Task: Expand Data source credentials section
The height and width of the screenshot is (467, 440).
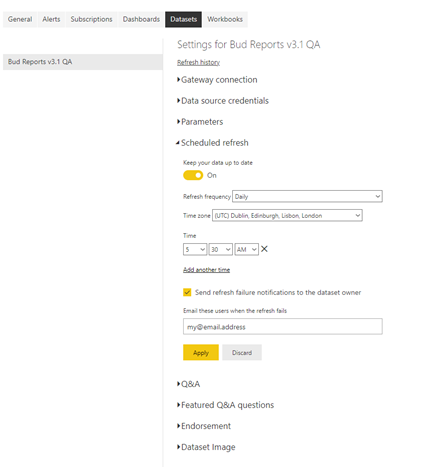Action: coord(223,101)
